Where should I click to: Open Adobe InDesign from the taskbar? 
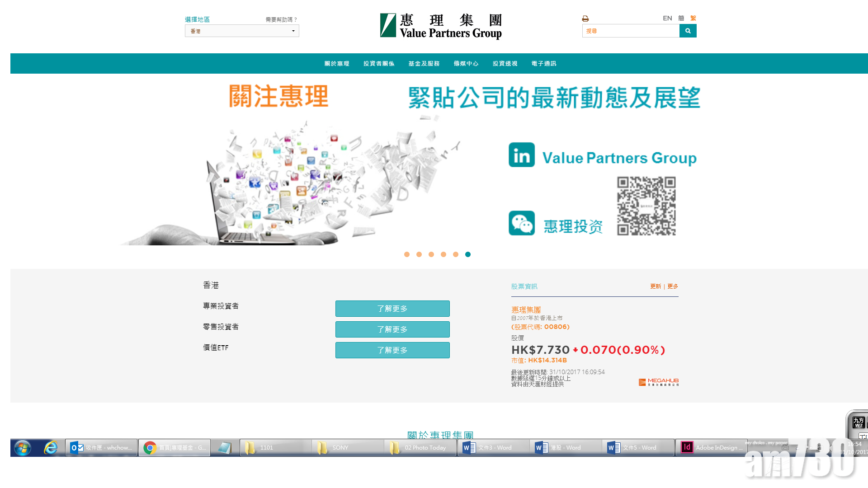point(710,447)
